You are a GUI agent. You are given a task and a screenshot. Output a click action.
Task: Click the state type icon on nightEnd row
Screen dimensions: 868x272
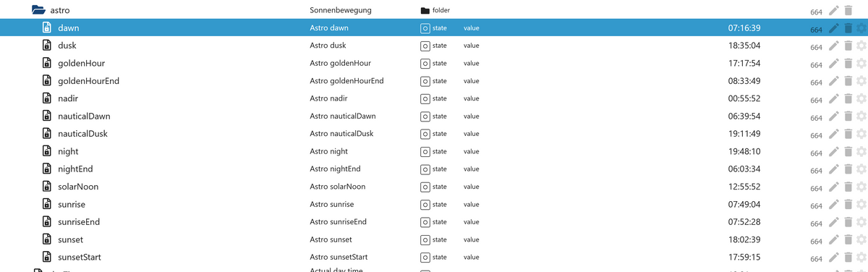pyautogui.click(x=425, y=169)
